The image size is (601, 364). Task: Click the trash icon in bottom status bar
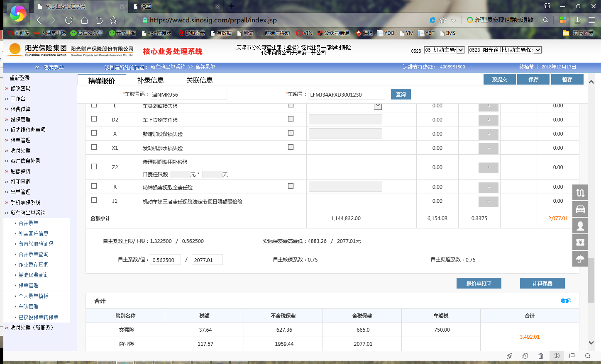point(540,356)
